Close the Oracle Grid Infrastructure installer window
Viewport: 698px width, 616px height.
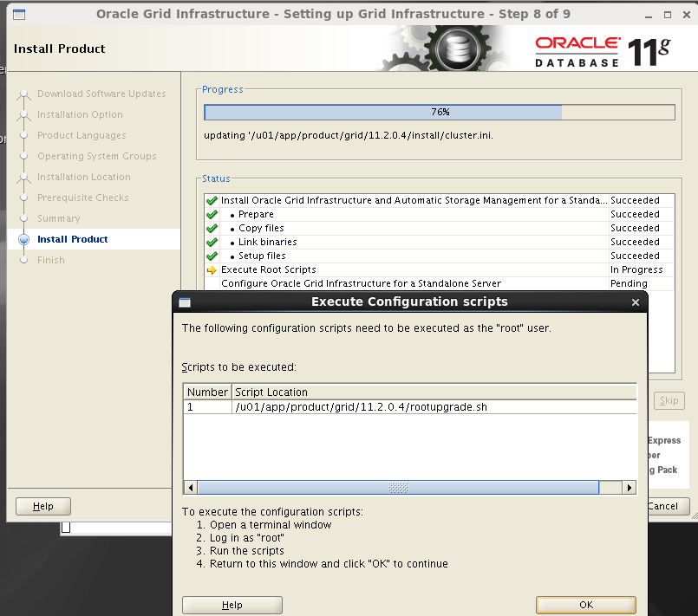[687, 15]
